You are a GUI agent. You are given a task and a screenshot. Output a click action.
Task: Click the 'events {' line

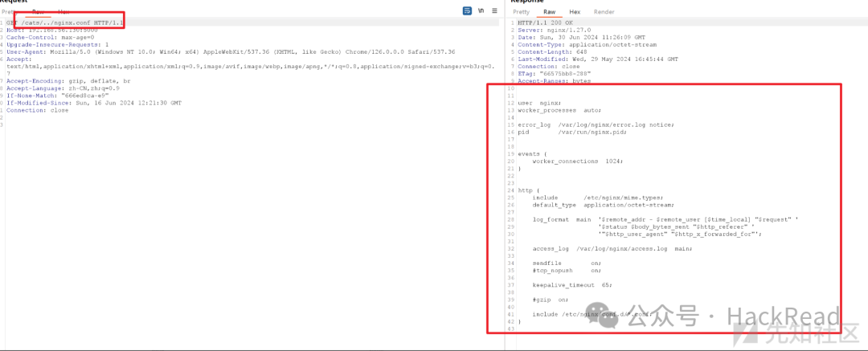(x=533, y=154)
